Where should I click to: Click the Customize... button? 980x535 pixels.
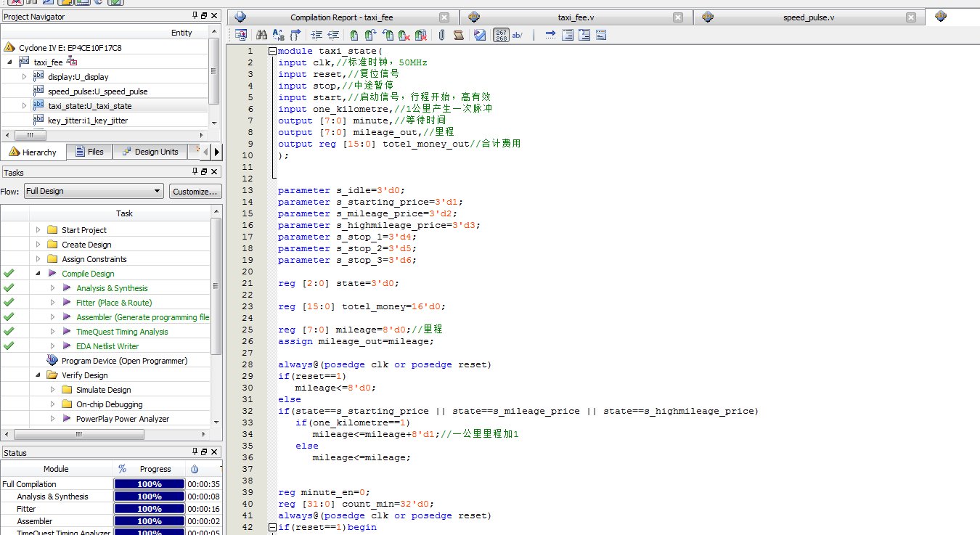point(195,192)
